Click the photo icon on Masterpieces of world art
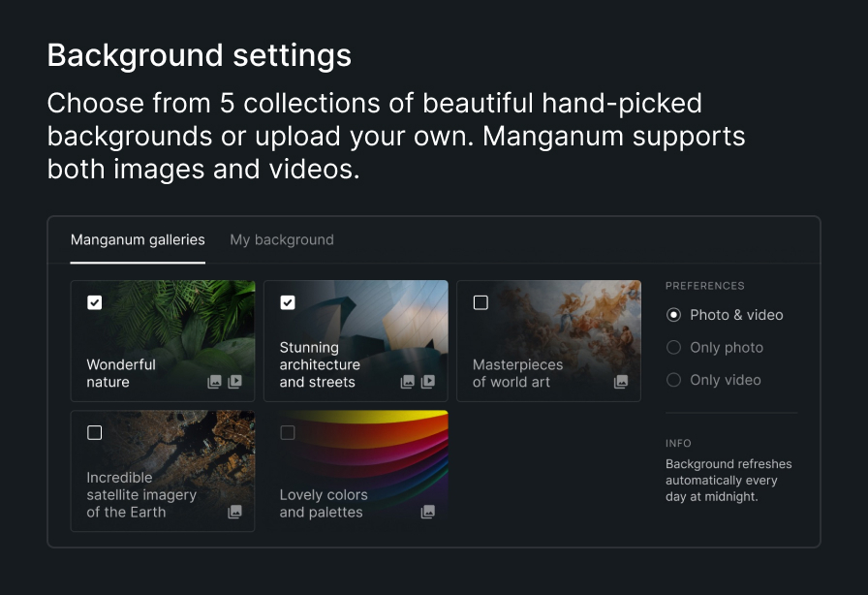The image size is (868, 595). [620, 382]
